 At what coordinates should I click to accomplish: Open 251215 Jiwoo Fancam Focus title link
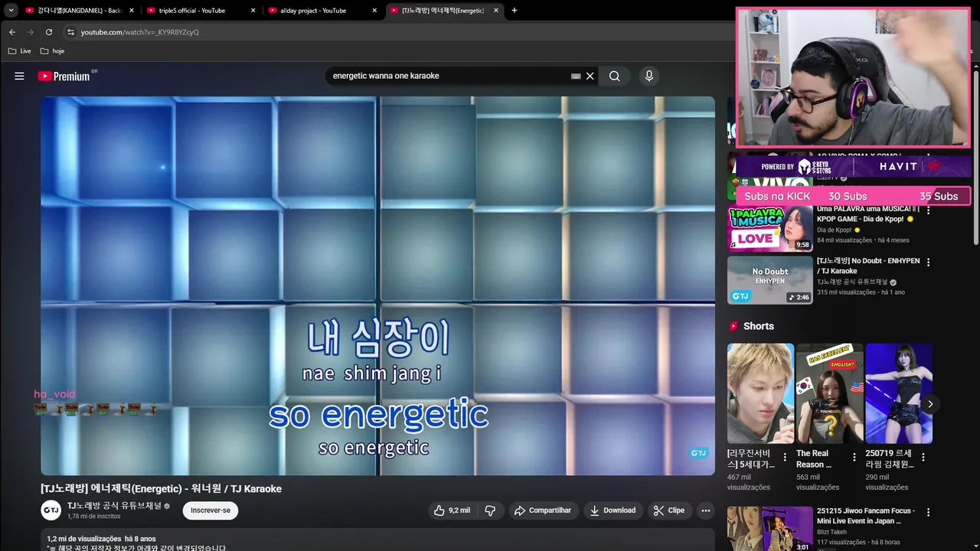click(x=866, y=516)
